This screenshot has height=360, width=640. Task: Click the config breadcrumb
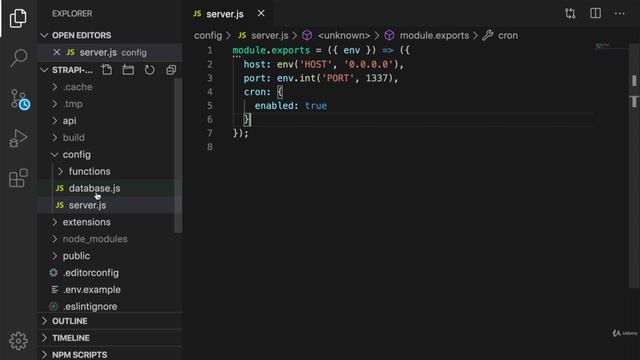tap(208, 36)
